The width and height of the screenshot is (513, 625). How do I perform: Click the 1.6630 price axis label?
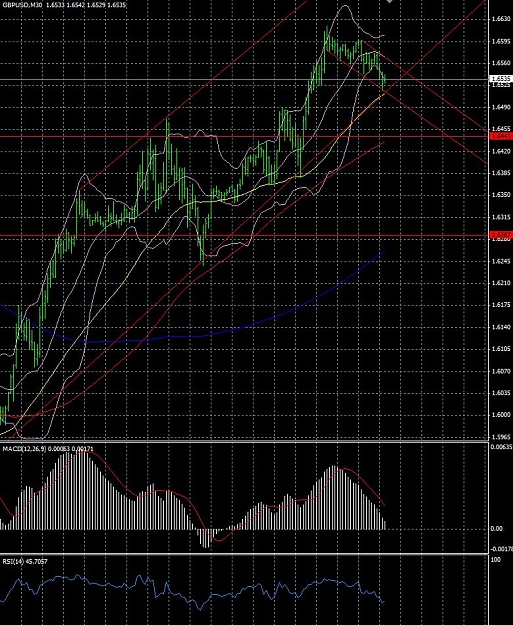click(501, 19)
